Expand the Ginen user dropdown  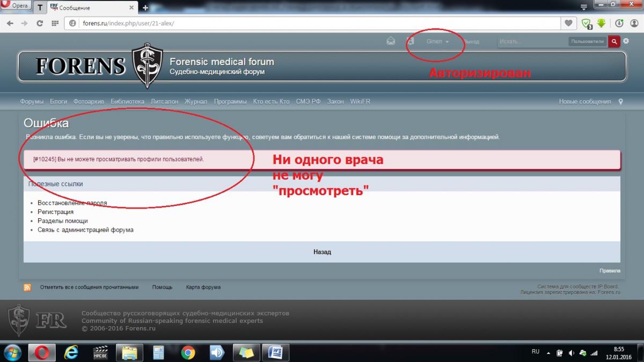(437, 41)
